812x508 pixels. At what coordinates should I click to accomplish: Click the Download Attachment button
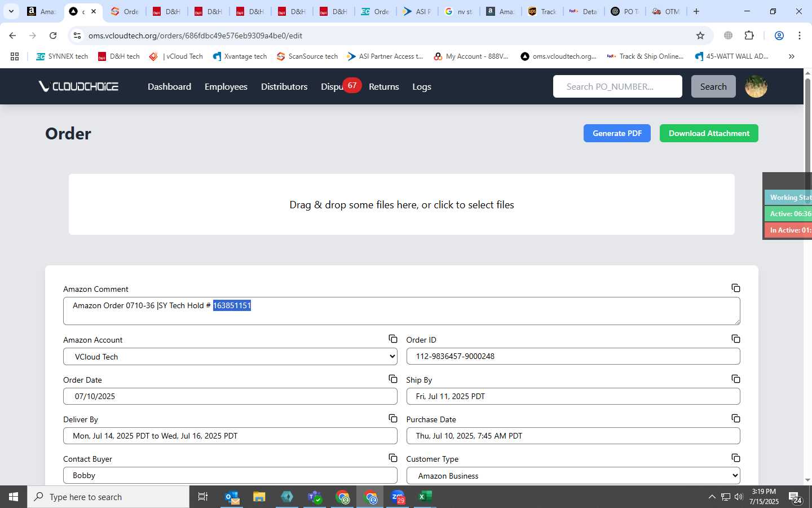pos(709,133)
